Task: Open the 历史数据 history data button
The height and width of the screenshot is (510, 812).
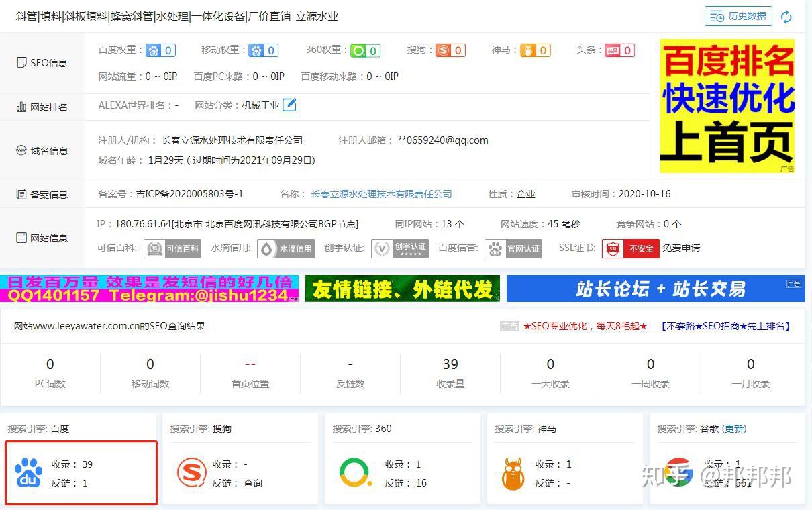Action: 738,16
